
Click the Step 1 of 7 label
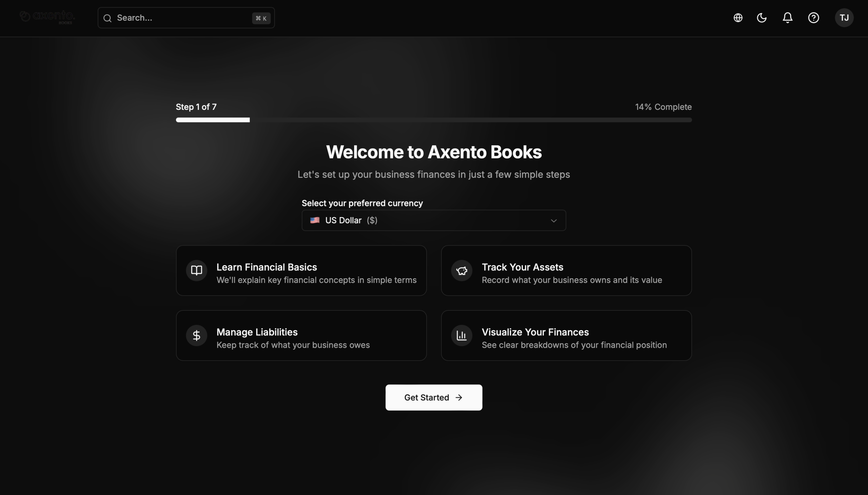coord(196,107)
